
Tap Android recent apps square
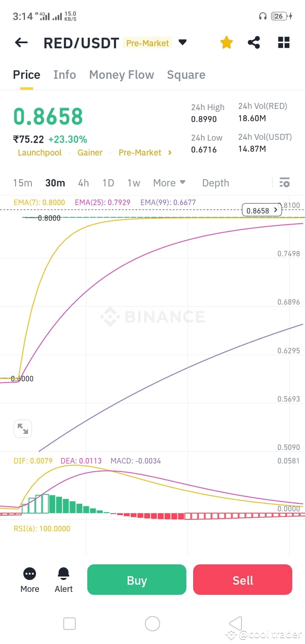pos(69,624)
